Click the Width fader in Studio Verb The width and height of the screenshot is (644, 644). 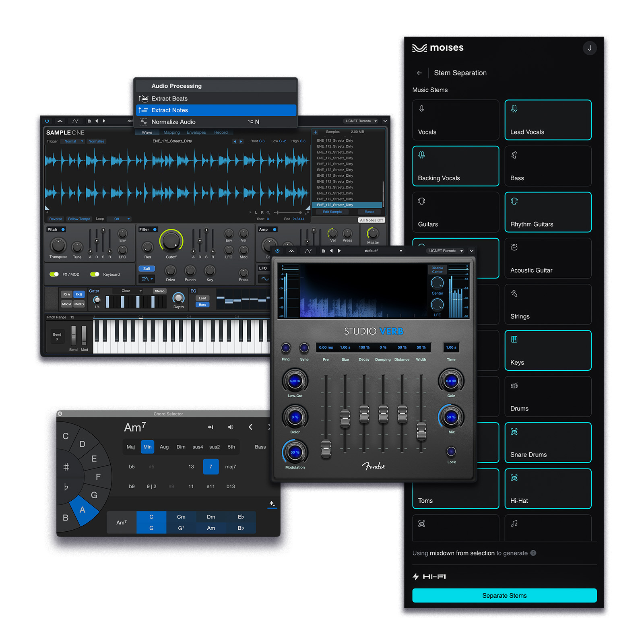pos(421,431)
